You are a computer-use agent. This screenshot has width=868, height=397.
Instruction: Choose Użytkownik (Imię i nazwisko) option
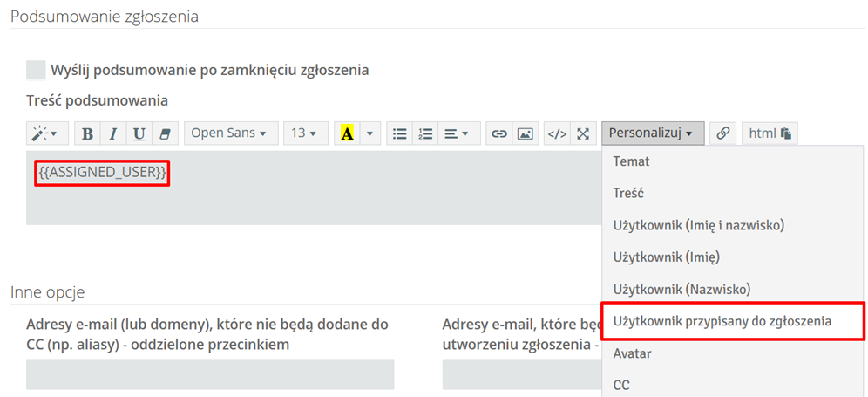[x=732, y=225]
